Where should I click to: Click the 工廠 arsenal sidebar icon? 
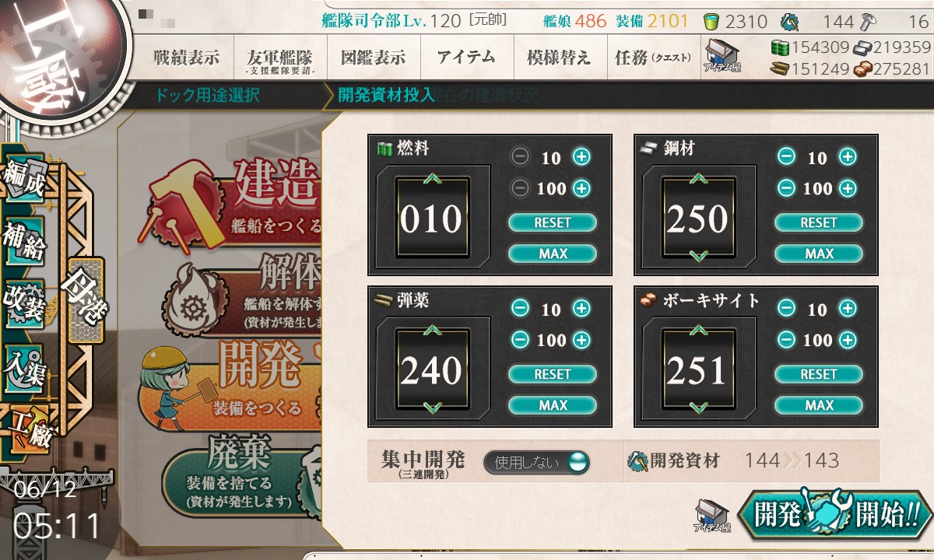(x=28, y=430)
